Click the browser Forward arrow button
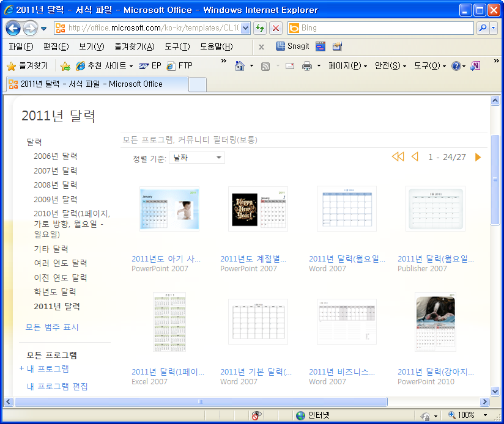The image size is (504, 424). click(30, 28)
